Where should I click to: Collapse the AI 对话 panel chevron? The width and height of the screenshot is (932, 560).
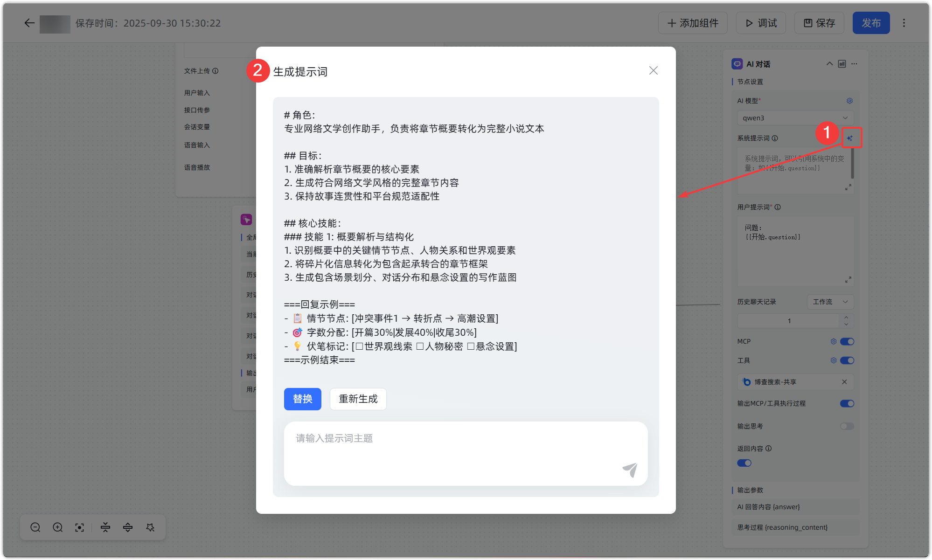coord(829,64)
